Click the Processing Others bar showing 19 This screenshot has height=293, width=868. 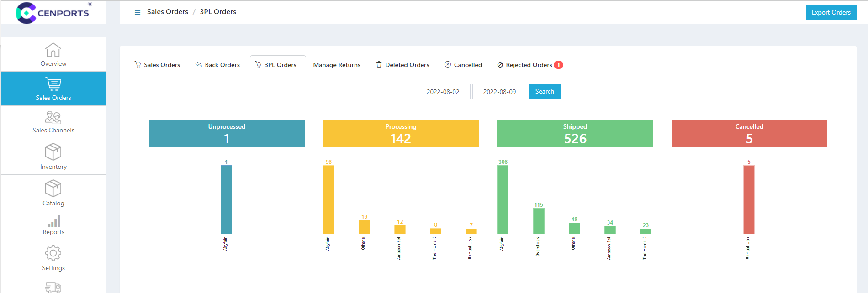364,227
